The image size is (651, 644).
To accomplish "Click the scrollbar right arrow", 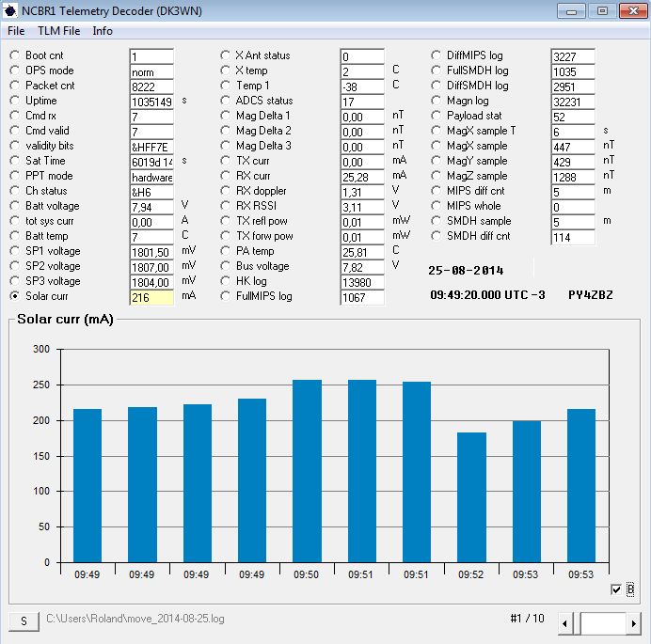I will tap(634, 622).
